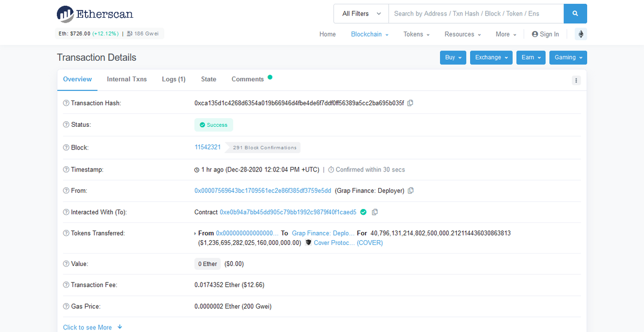
Task: Click the Gaming dropdown button
Action: tap(568, 57)
